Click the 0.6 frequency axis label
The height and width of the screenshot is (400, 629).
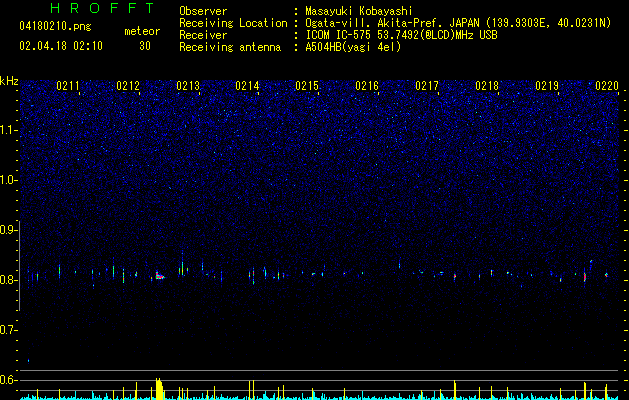click(8, 380)
